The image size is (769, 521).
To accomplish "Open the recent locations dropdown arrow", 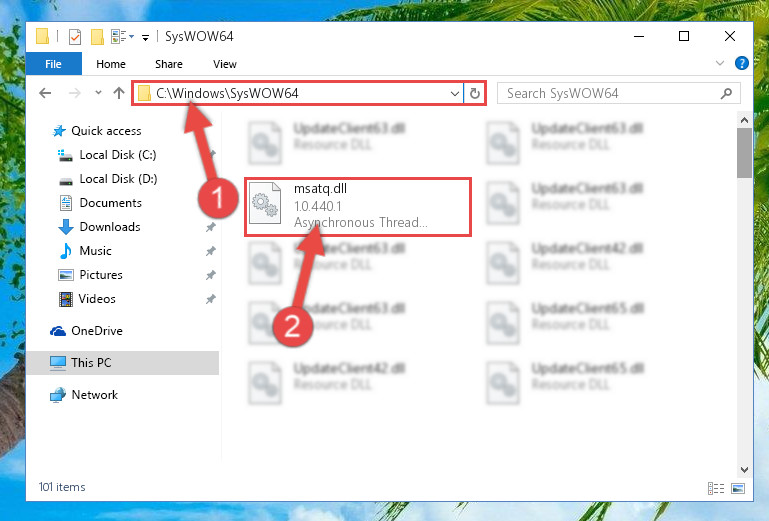I will tap(98, 92).
